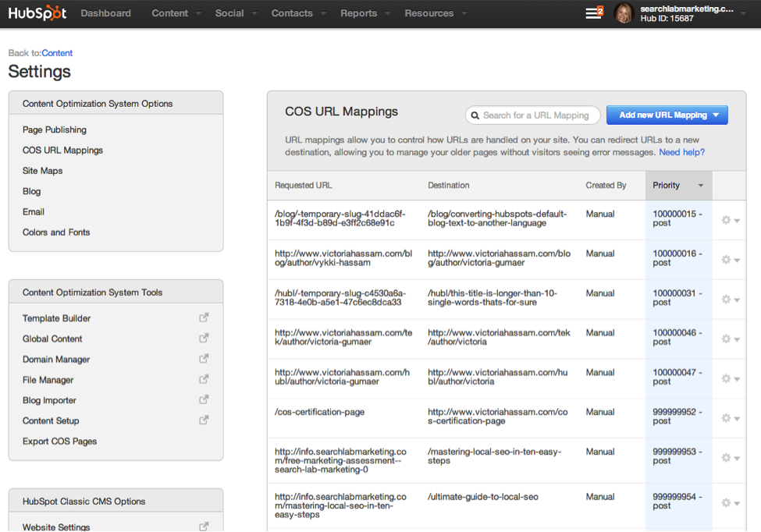Screen dimensions: 761x532
Task: Click requested URL blog/author/vykki-hassam
Action: tap(343, 258)
